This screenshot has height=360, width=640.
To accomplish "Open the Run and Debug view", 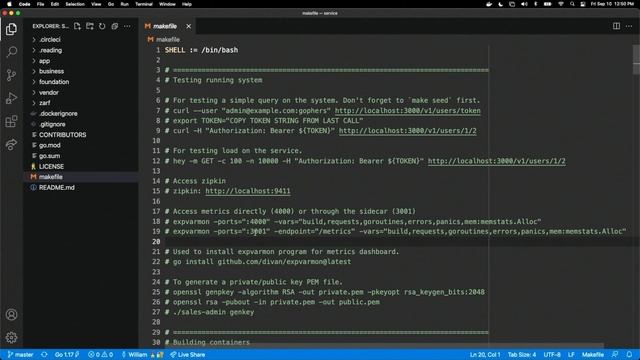I will point(11,98).
